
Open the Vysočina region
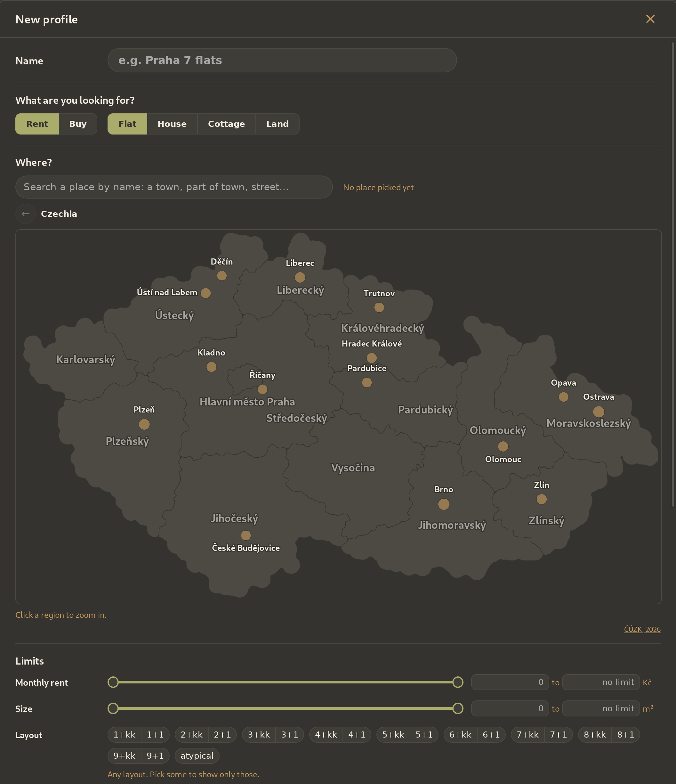click(353, 467)
